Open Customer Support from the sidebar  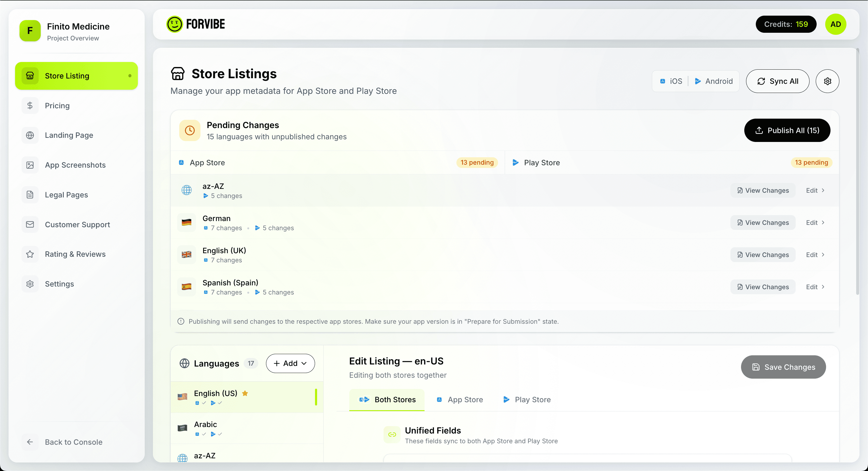[77, 224]
